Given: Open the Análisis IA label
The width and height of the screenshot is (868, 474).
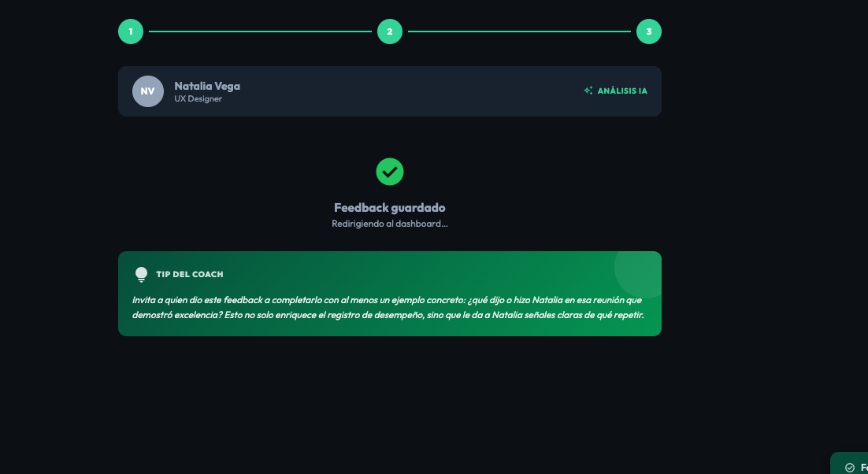Looking at the screenshot, I should coord(622,91).
